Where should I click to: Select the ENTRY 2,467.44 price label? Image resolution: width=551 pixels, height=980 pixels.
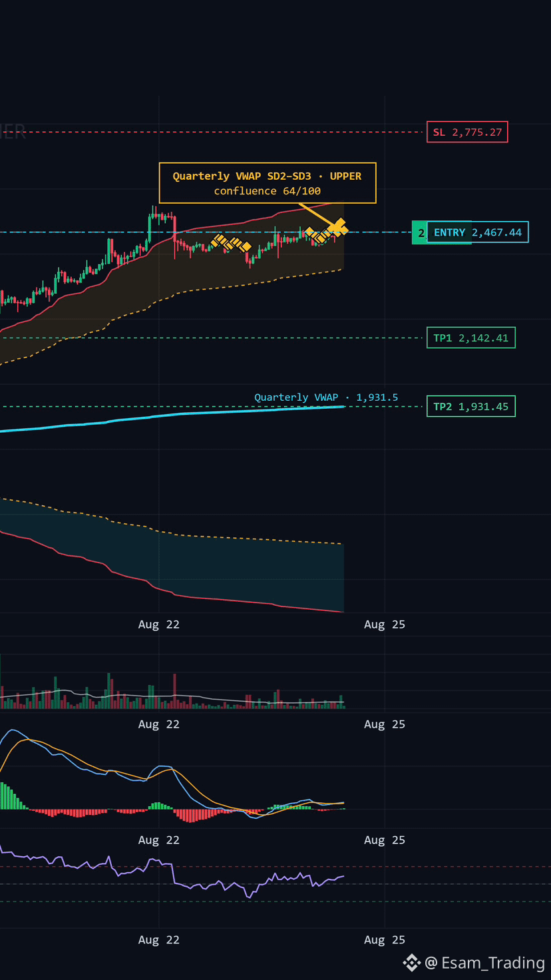[x=478, y=232]
